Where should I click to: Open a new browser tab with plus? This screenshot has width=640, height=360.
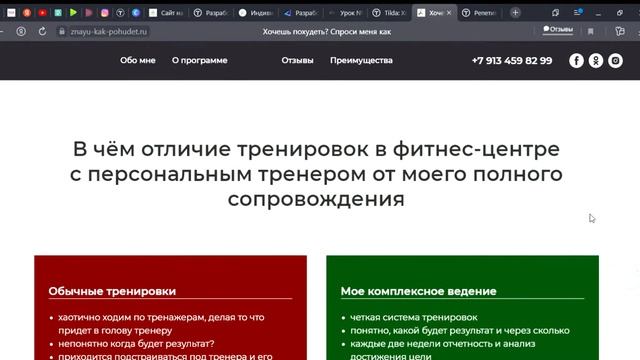pyautogui.click(x=515, y=13)
